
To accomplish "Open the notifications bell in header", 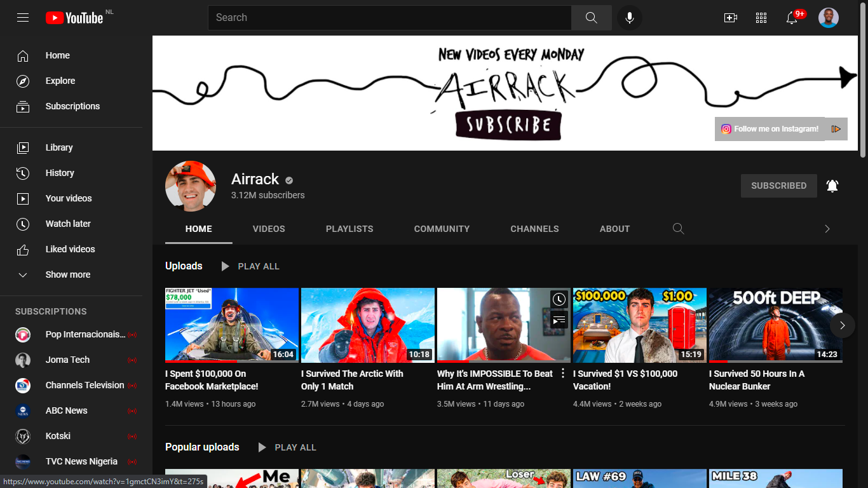I will point(792,18).
